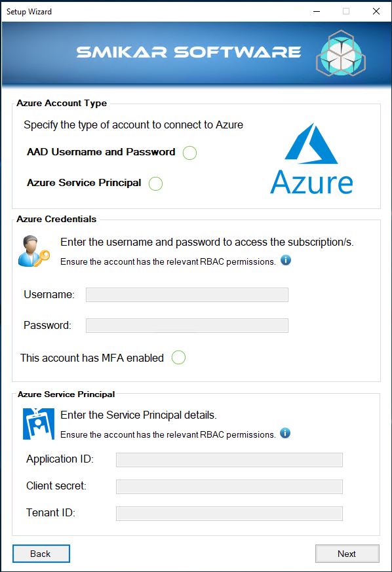
Task: Proceed with the Next button
Action: click(347, 554)
